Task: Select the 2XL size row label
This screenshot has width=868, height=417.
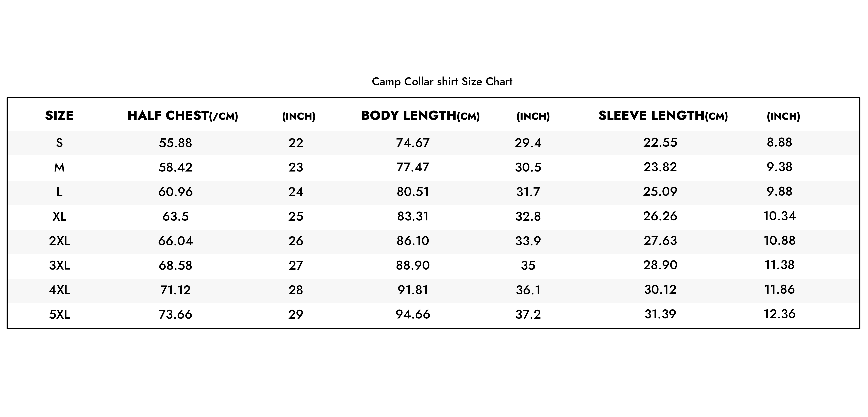Action: [59, 241]
